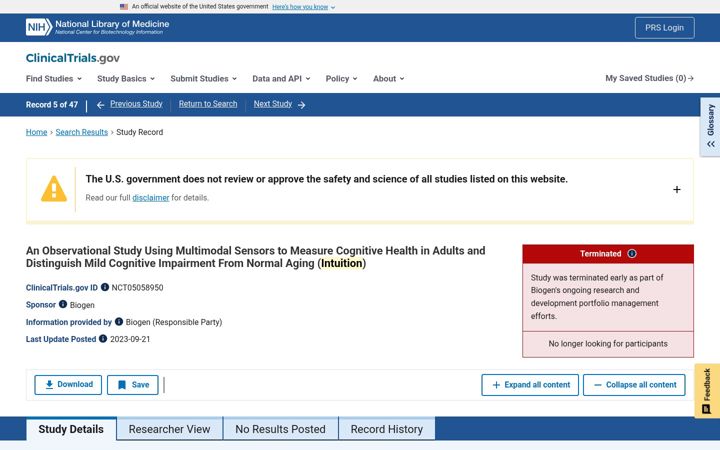The height and width of the screenshot is (450, 720).
Task: Click the 'No longer looking for participants' notice
Action: click(x=608, y=344)
